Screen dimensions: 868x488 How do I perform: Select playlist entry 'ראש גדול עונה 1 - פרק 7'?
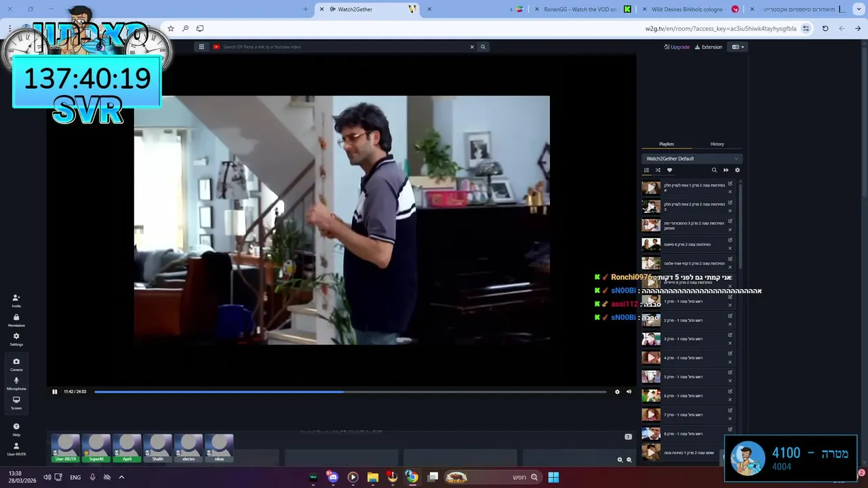point(688,415)
